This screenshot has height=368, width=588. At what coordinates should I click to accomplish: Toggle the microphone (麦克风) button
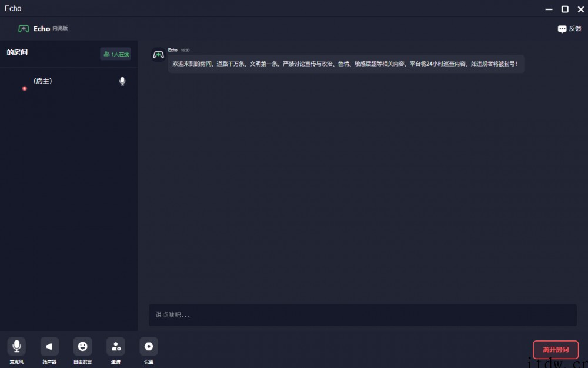(16, 346)
